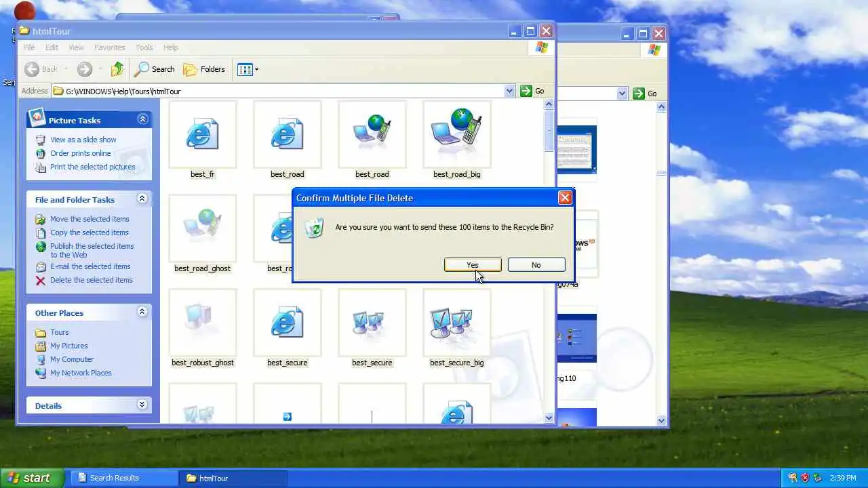
Task: Click the Back arrow toolbar icon
Action: [32, 69]
